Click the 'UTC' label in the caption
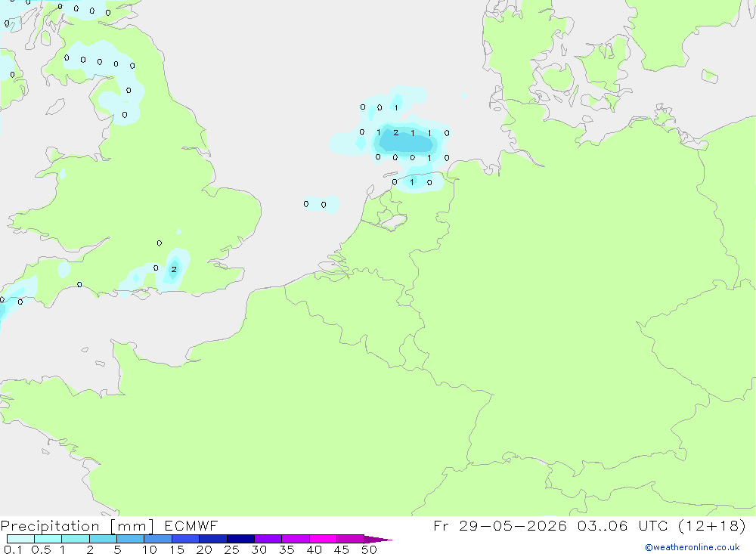 point(654,525)
